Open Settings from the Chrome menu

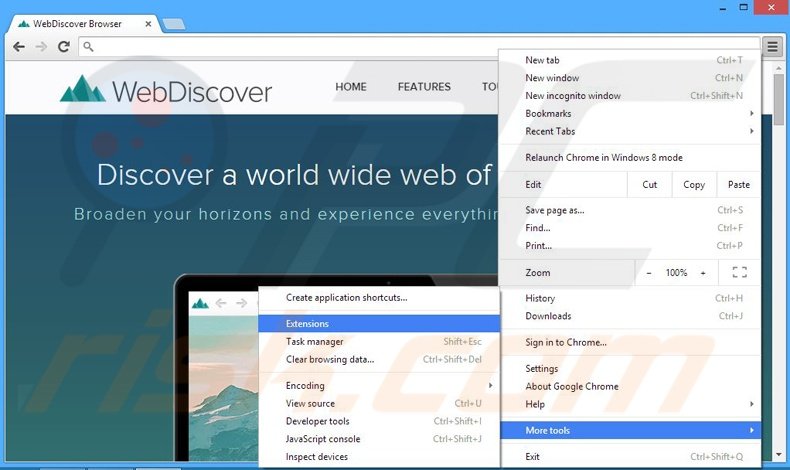[x=630, y=369]
